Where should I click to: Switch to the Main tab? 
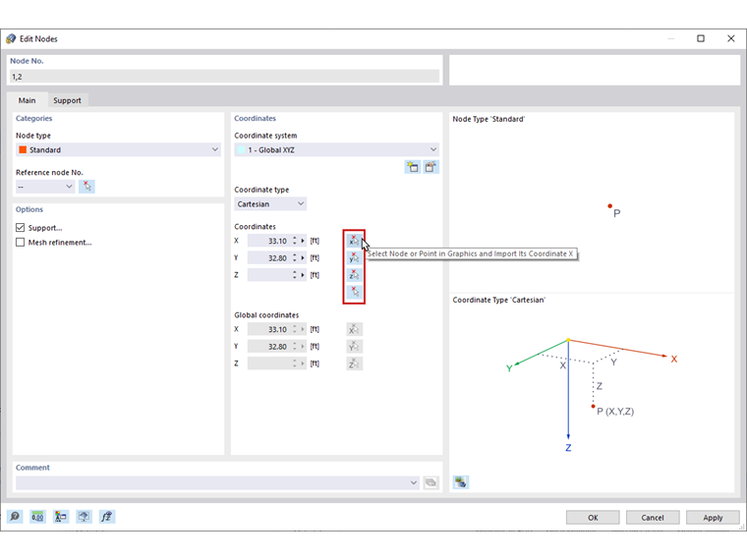[28, 100]
